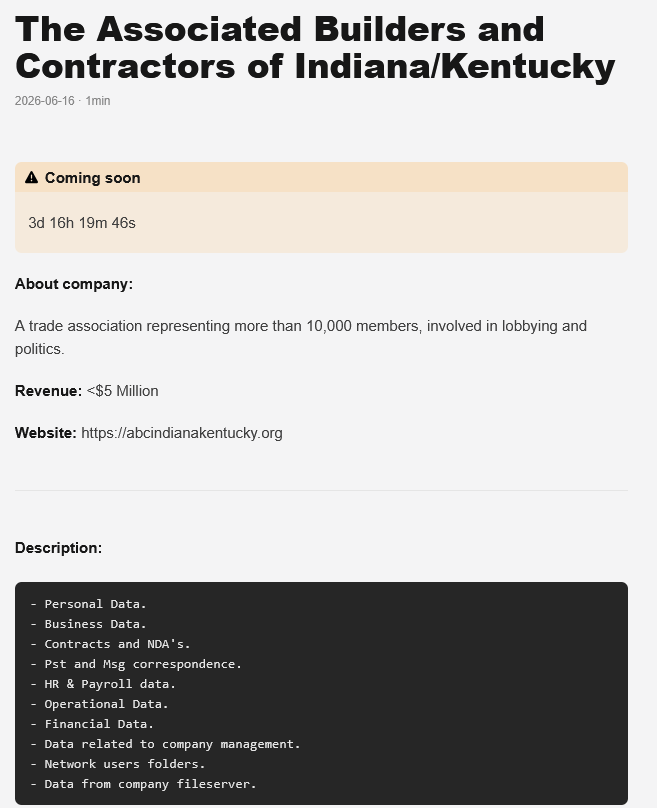Click the HR & Payroll data line

point(103,684)
